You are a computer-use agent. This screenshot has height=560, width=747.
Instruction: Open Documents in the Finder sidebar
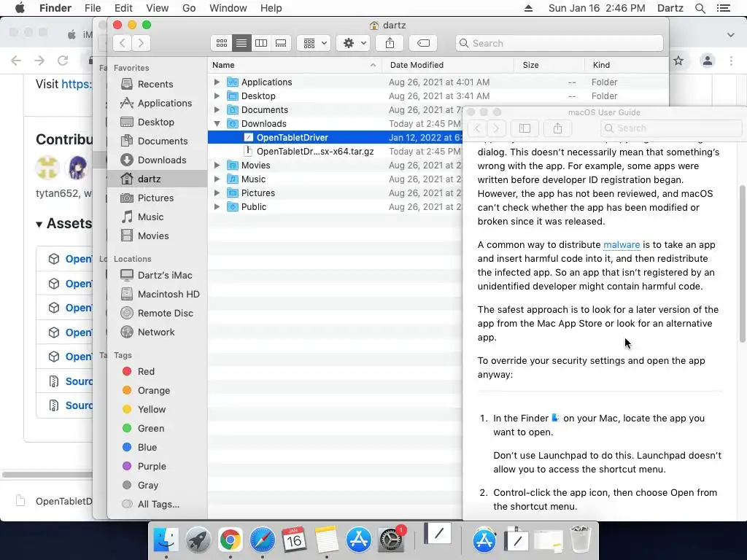pos(154,141)
